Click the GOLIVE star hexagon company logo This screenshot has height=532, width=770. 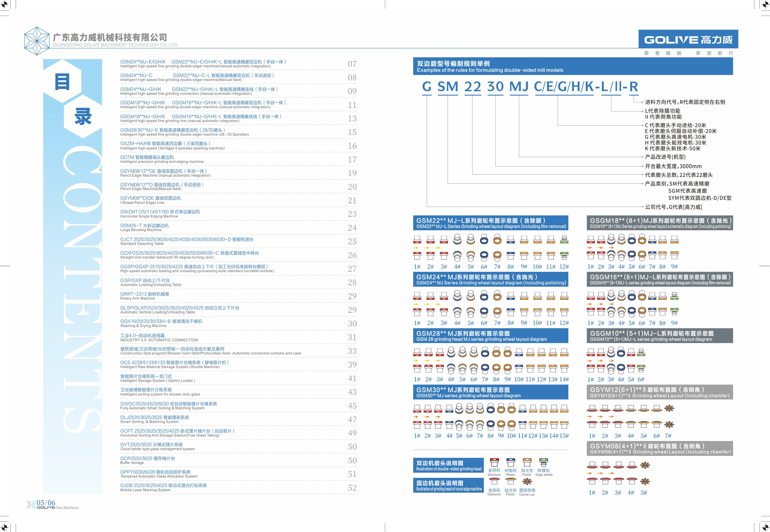pyautogui.click(x=37, y=41)
